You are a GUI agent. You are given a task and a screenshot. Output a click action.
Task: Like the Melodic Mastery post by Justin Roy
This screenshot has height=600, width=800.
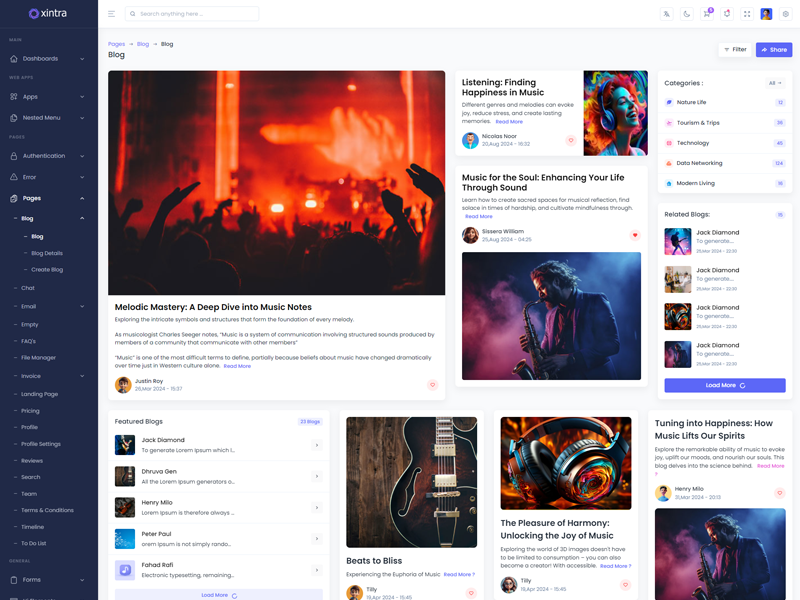[432, 385]
